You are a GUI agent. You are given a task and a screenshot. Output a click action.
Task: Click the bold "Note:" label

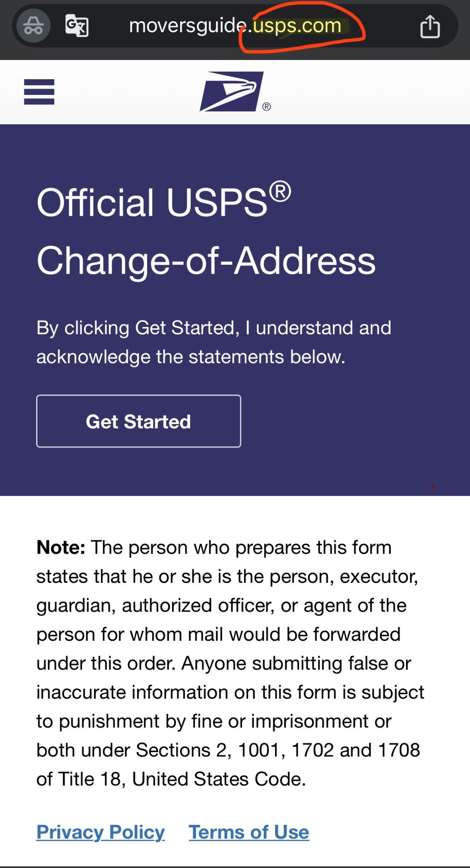point(61,547)
